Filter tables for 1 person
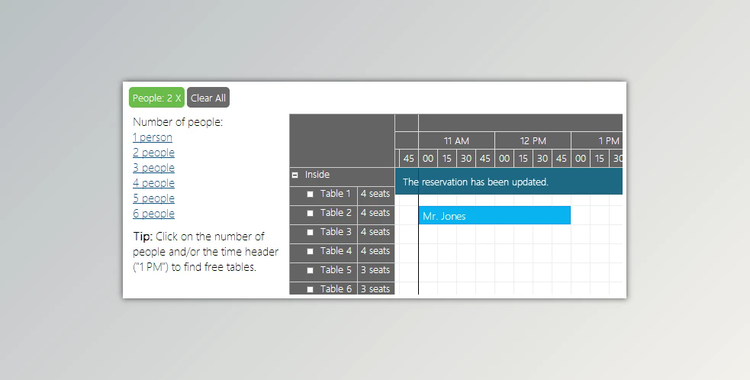This screenshot has width=750, height=380. 153,137
